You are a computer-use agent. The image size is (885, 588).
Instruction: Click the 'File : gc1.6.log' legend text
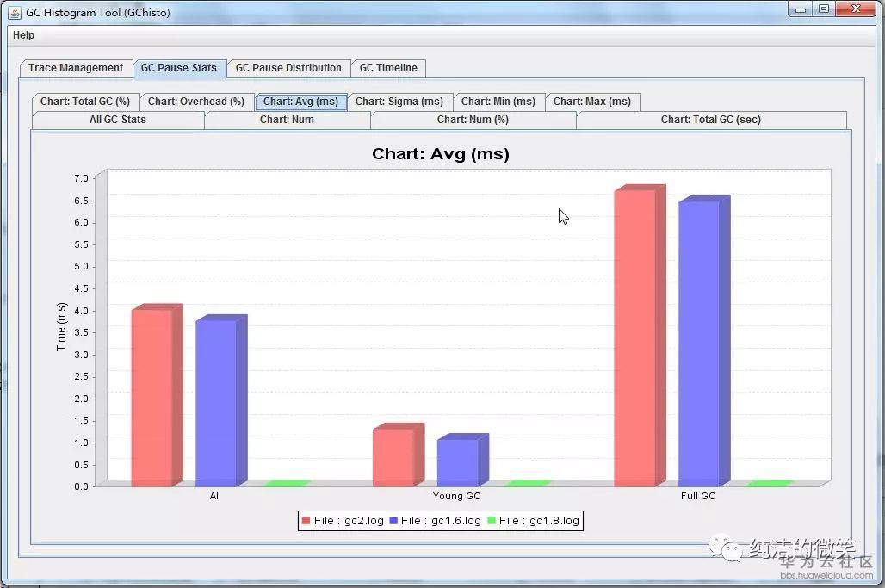442,521
